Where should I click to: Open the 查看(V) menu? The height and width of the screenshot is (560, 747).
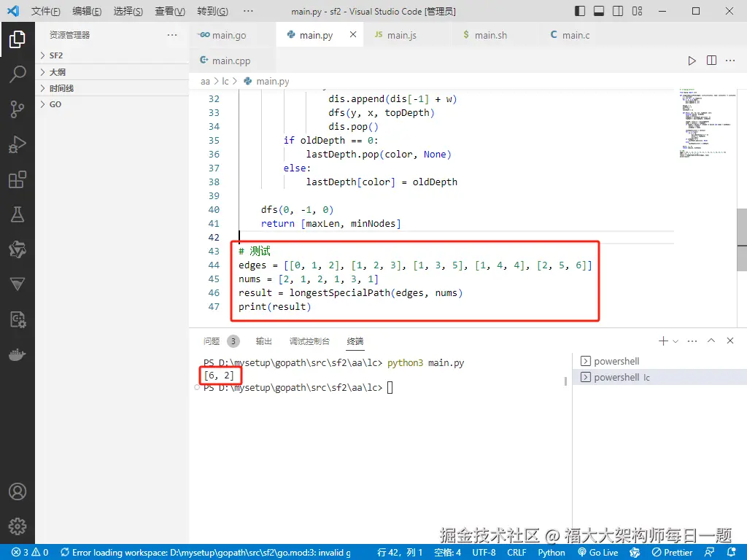(x=170, y=11)
